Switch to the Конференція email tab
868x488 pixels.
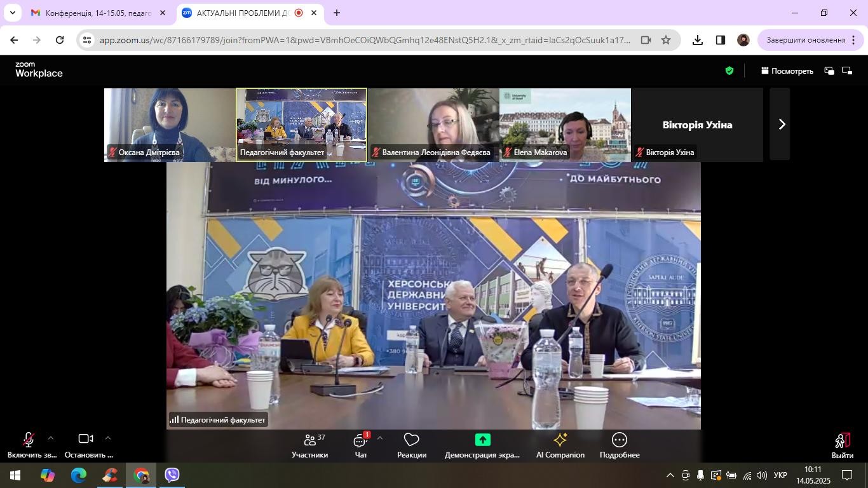98,13
